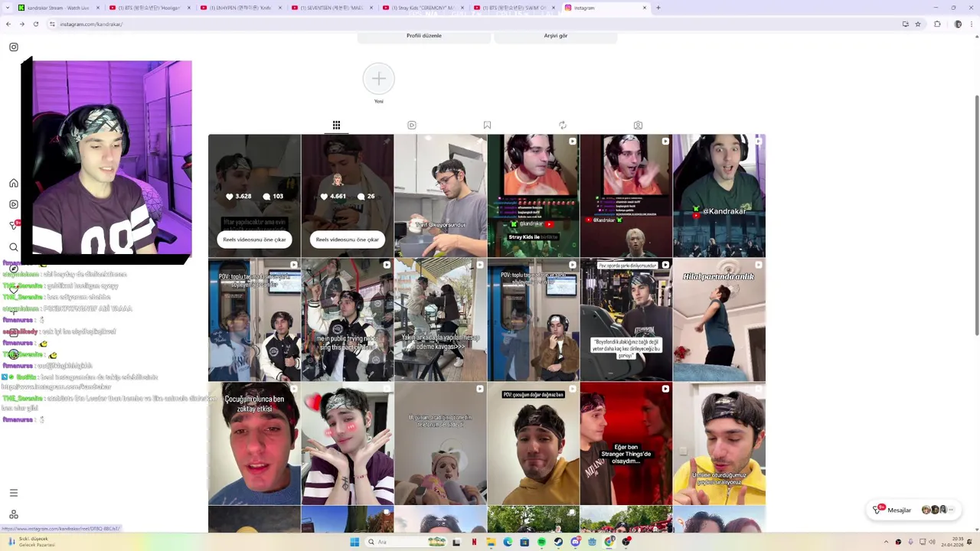Switch to the Stray Kids 'CEREMONY' tab
Image resolution: width=980 pixels, height=551 pixels.
tap(422, 8)
